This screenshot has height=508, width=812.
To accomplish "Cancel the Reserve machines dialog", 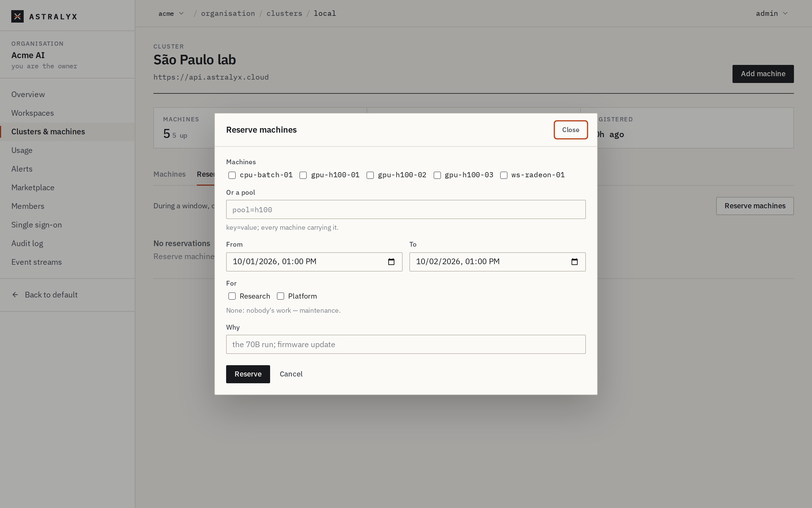I will [291, 374].
